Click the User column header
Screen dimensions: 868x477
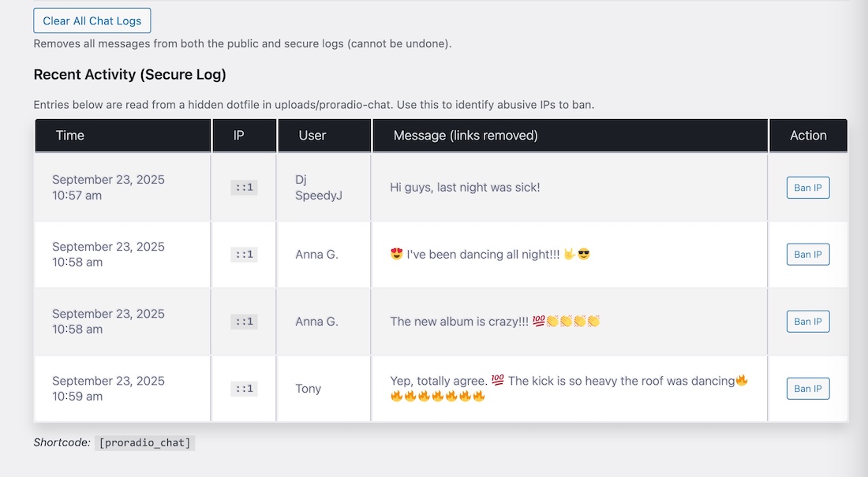click(312, 136)
